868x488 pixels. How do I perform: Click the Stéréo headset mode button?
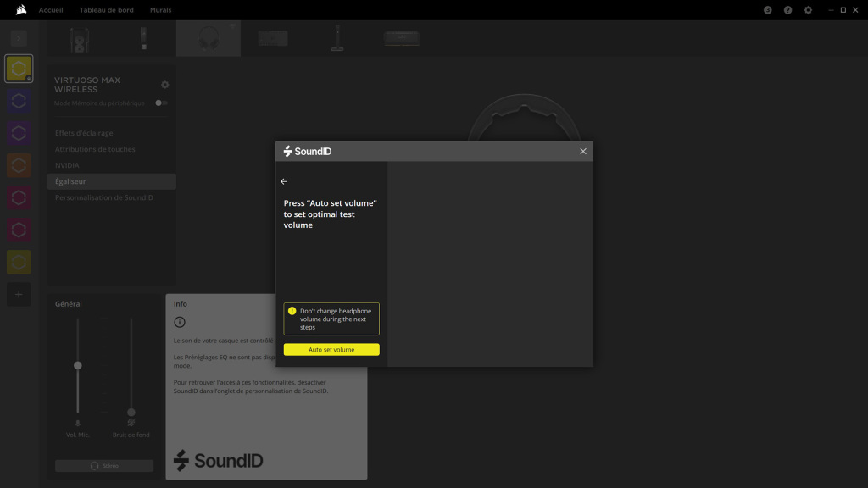point(104,466)
